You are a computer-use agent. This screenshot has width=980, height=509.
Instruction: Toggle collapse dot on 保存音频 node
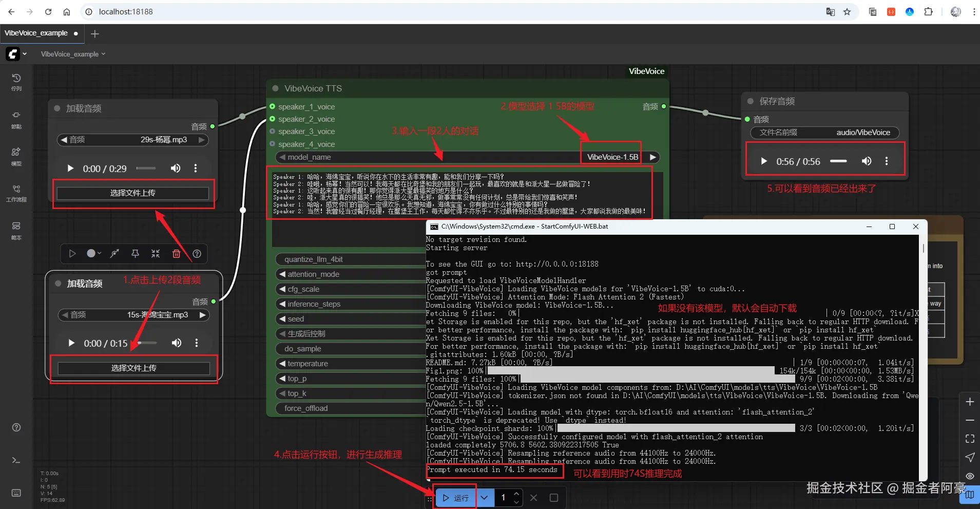pos(751,101)
